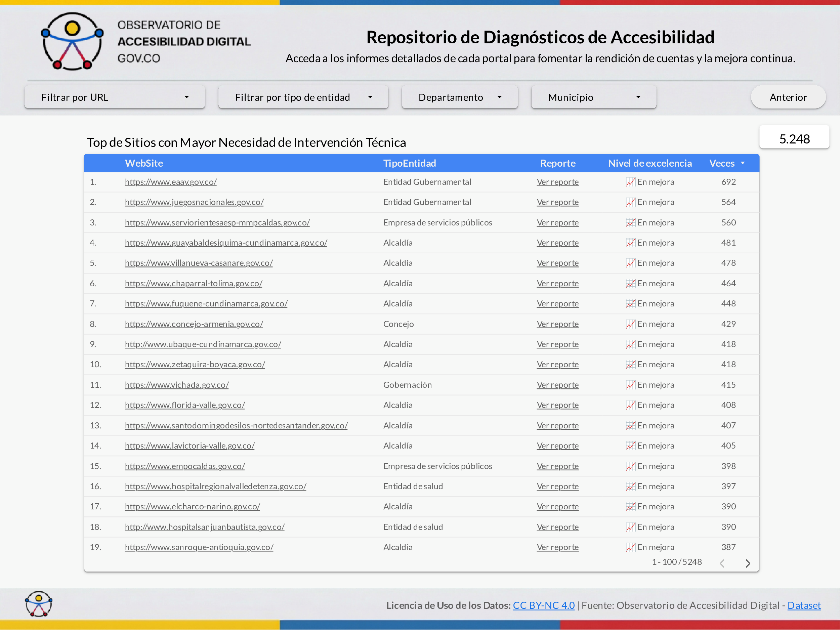Click Ver reporte in the concejo-armenia row
The image size is (840, 630).
(557, 324)
